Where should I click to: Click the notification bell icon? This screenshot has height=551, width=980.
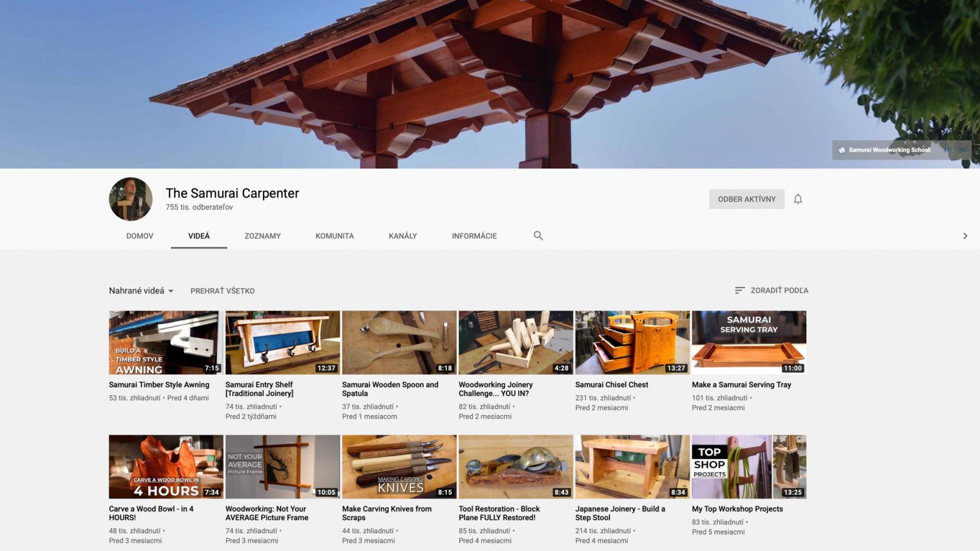[x=798, y=199]
